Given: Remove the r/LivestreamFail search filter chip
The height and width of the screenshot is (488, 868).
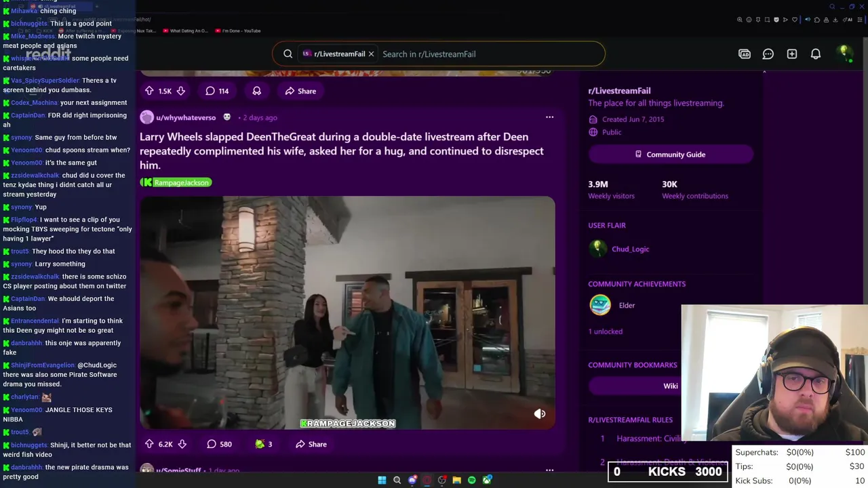Looking at the screenshot, I should click(x=371, y=54).
